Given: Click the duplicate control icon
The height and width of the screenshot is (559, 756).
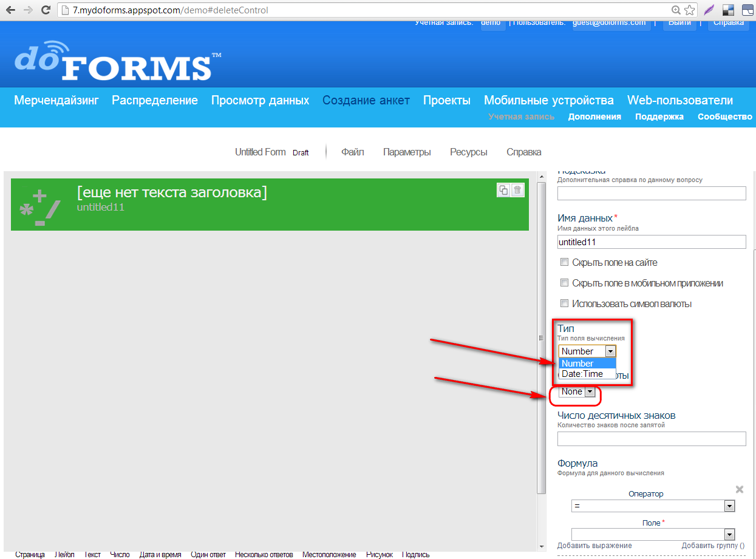Looking at the screenshot, I should pos(503,190).
